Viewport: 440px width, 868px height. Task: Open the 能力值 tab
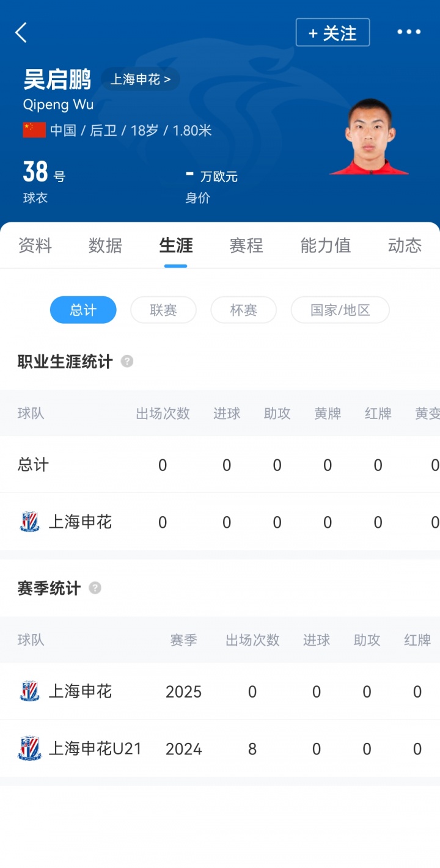tap(325, 246)
